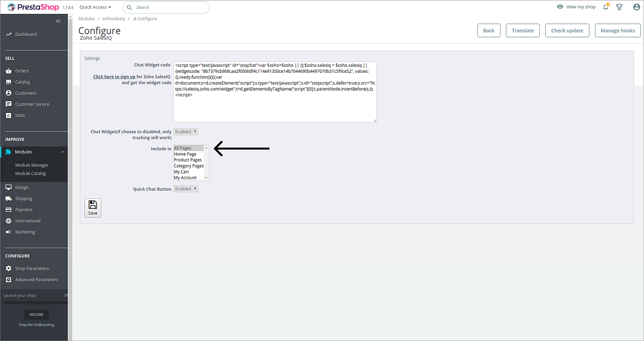Viewport: 644px width, 341px height.
Task: Select All Pages in Include in list
Action: click(188, 148)
